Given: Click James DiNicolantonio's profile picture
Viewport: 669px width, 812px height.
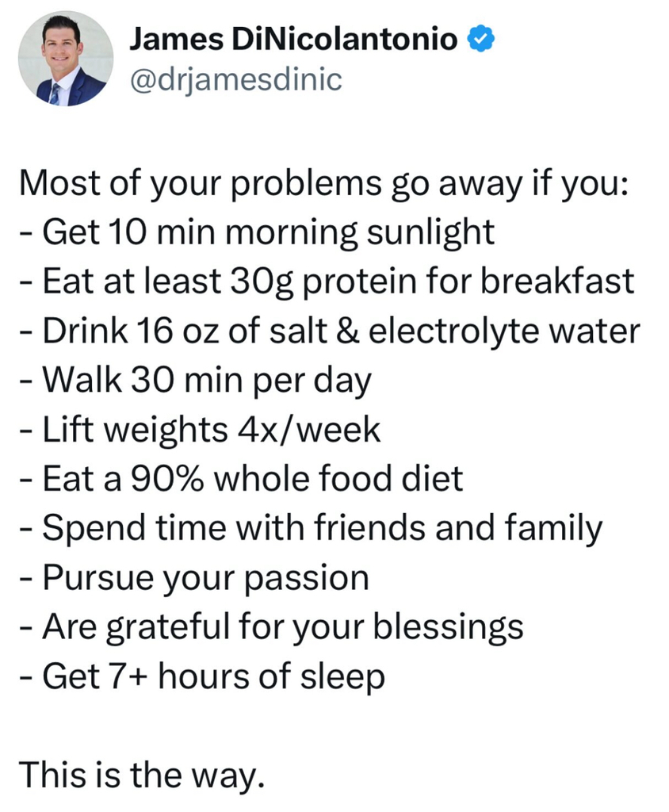Looking at the screenshot, I should pos(65,59).
